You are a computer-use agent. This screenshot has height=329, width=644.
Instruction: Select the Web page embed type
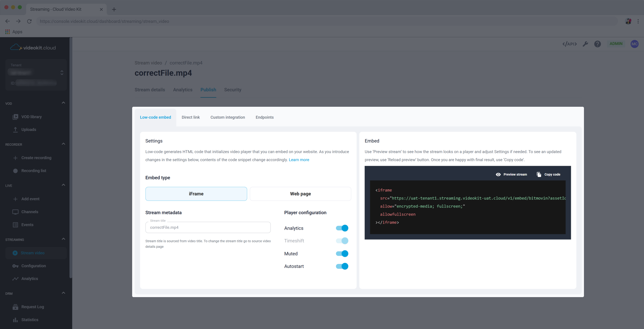(x=301, y=194)
